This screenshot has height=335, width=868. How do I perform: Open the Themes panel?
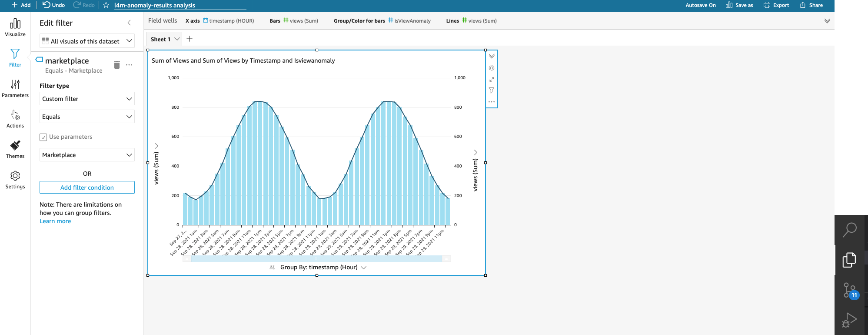click(x=15, y=149)
